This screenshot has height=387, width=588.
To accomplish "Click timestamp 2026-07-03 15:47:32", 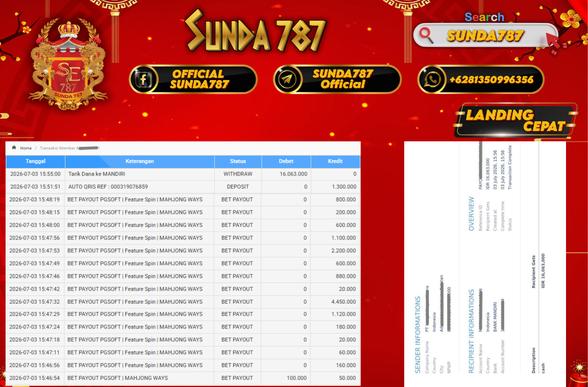I will click(x=35, y=302).
